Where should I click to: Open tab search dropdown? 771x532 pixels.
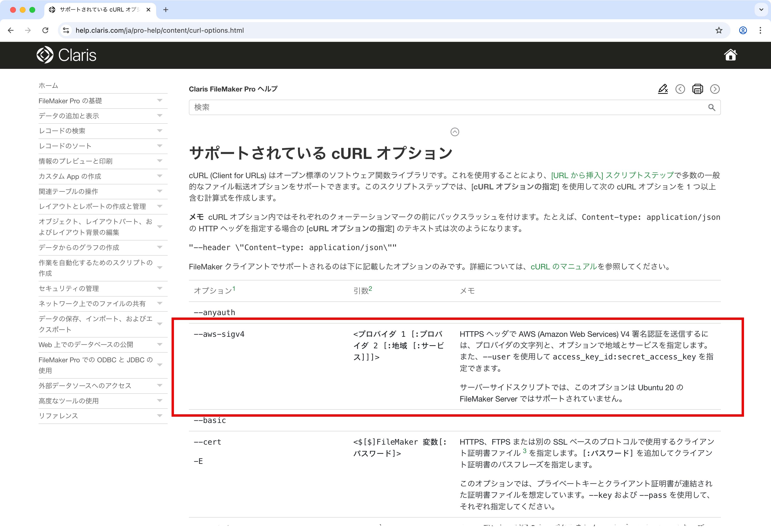[761, 10]
